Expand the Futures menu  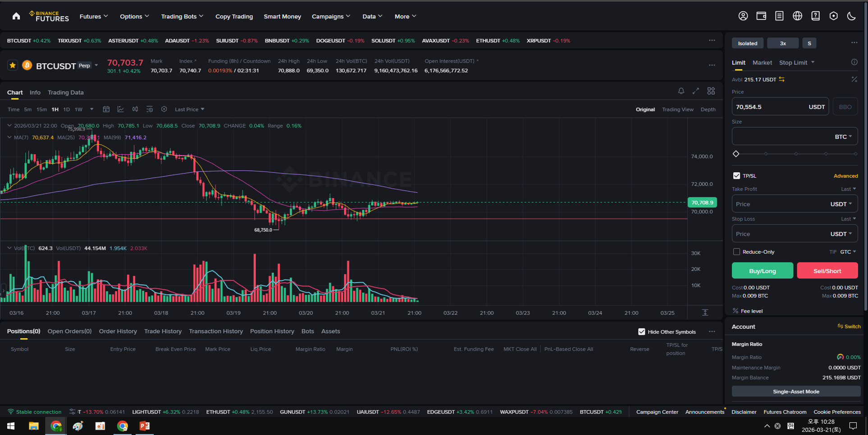[x=94, y=16]
